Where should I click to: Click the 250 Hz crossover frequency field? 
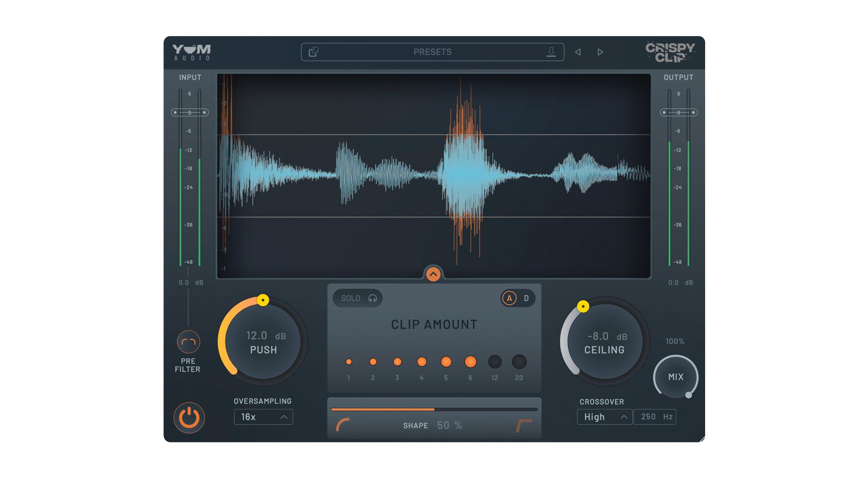[655, 417]
